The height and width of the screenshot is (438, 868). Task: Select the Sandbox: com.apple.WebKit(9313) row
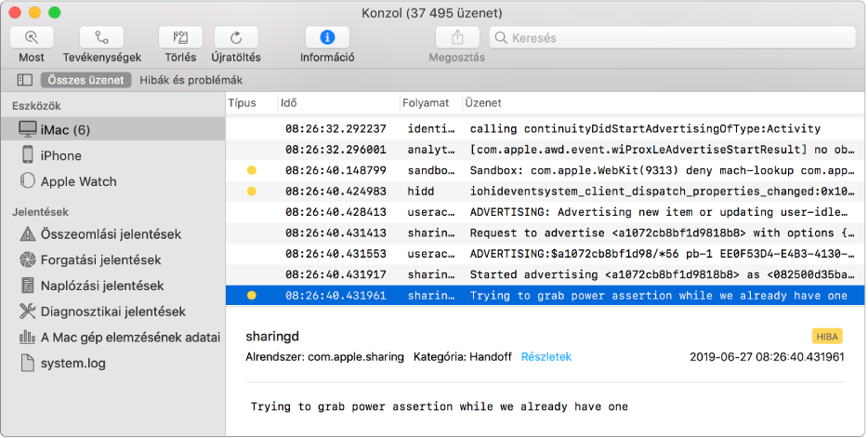(546, 170)
